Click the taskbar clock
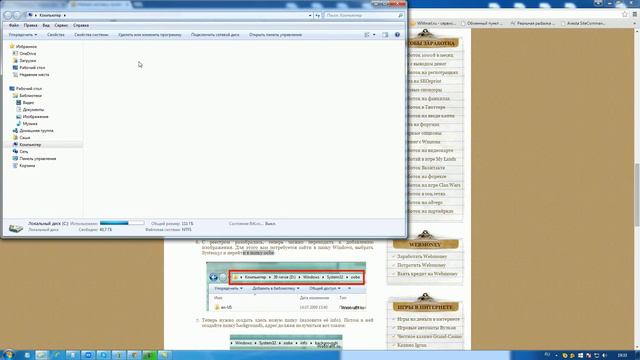The width and height of the screenshot is (640, 360). point(622,356)
